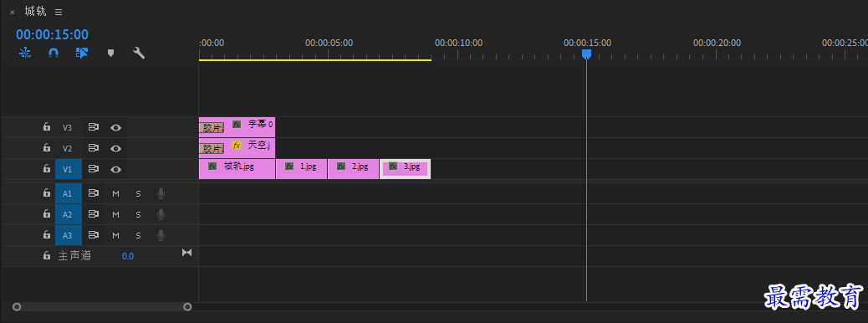The image size is (868, 323).
Task: Click the 00:00:15:00 playhead timecode
Action: coord(52,34)
